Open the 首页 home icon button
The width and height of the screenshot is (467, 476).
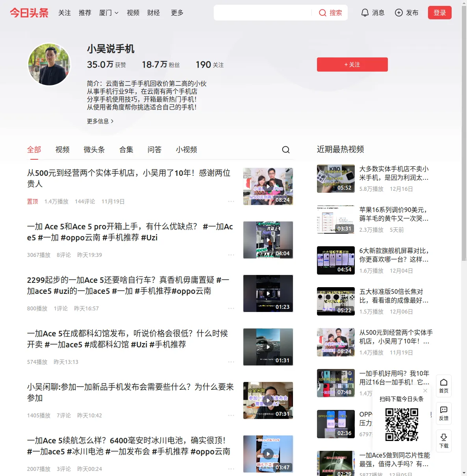pyautogui.click(x=444, y=386)
